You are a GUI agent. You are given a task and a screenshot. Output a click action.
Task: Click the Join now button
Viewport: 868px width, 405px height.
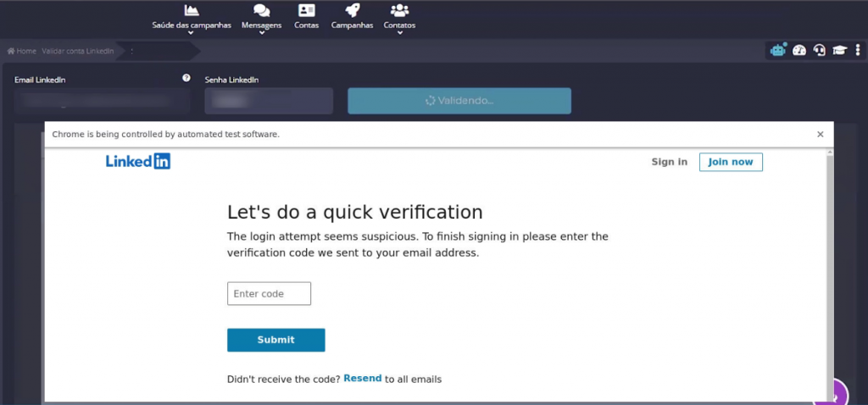pyautogui.click(x=731, y=162)
